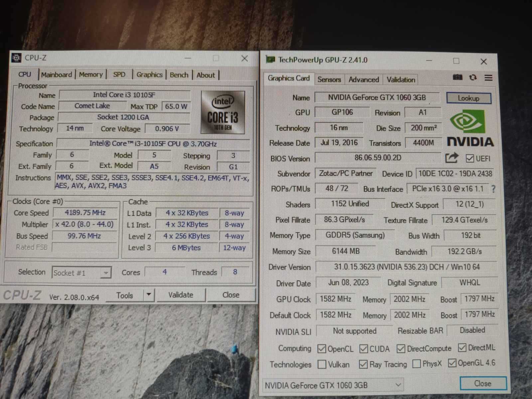Open the Socket #1 selection dropdown

click(81, 273)
